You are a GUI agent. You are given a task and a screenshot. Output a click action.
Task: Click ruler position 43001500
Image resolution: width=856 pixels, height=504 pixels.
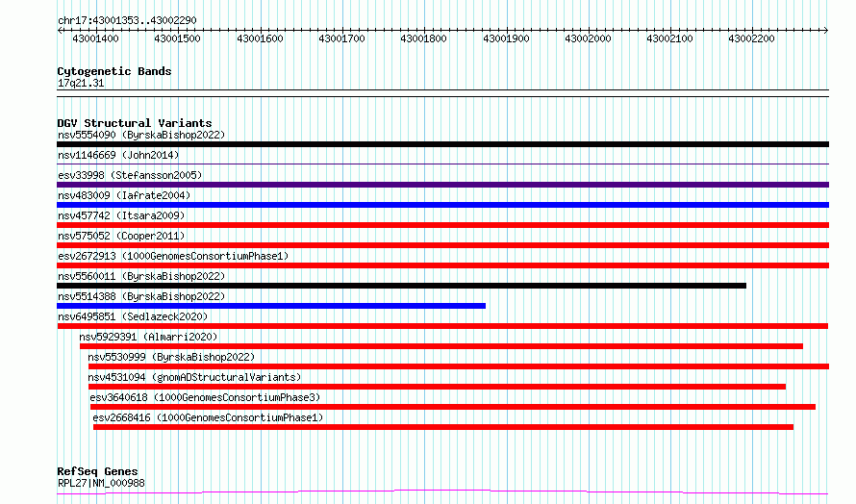(x=177, y=38)
